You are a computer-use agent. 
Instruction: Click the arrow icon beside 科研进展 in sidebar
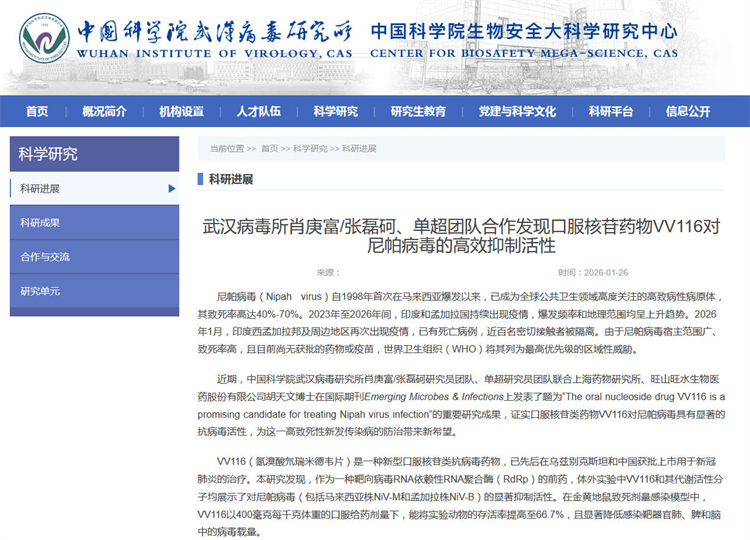pos(172,188)
